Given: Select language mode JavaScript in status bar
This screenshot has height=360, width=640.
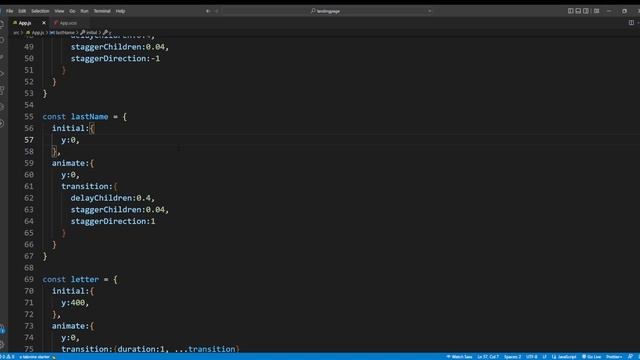Looking at the screenshot, I should pyautogui.click(x=564, y=357).
